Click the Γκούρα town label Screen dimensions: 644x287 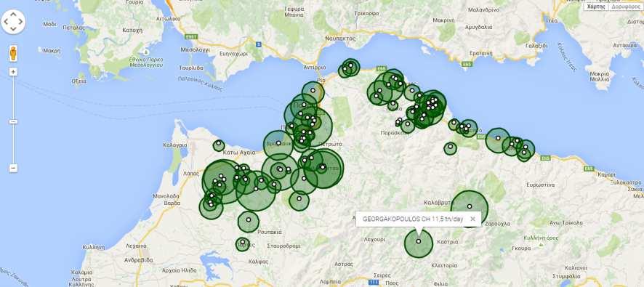tap(522, 248)
